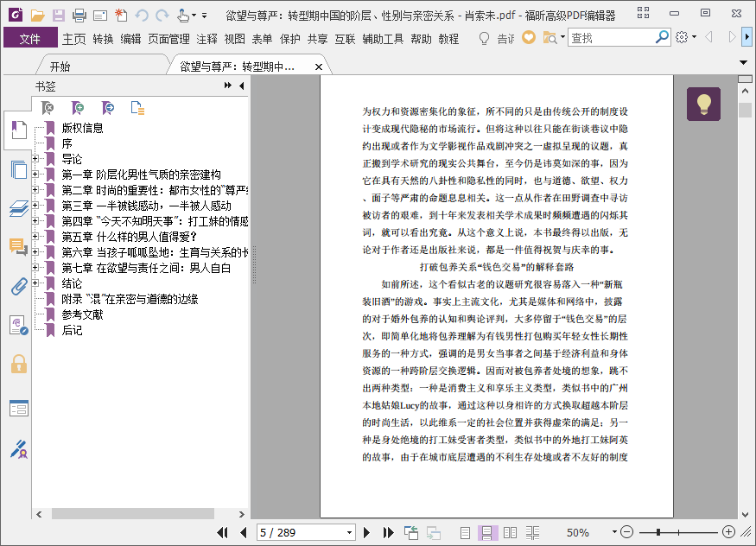Click the Print icon in quick toolbar
The image size is (756, 546).
79,15
